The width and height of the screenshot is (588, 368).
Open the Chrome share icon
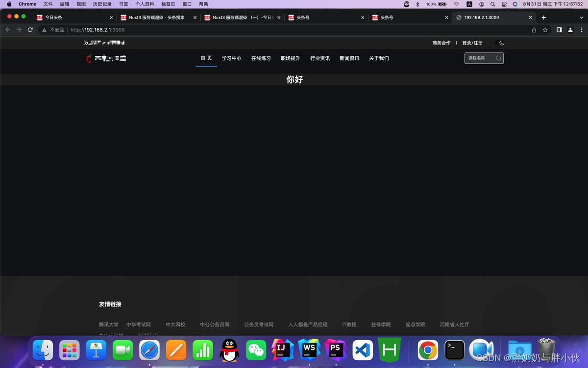point(534,30)
